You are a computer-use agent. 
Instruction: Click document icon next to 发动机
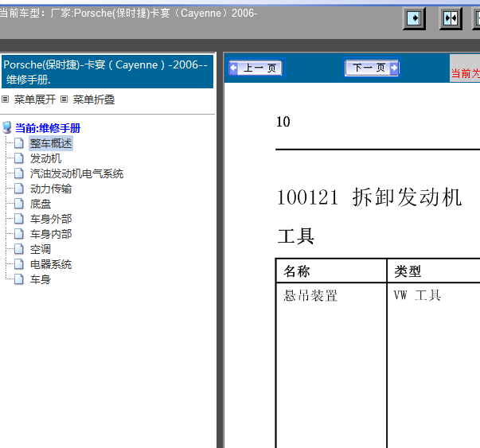pyautogui.click(x=18, y=158)
